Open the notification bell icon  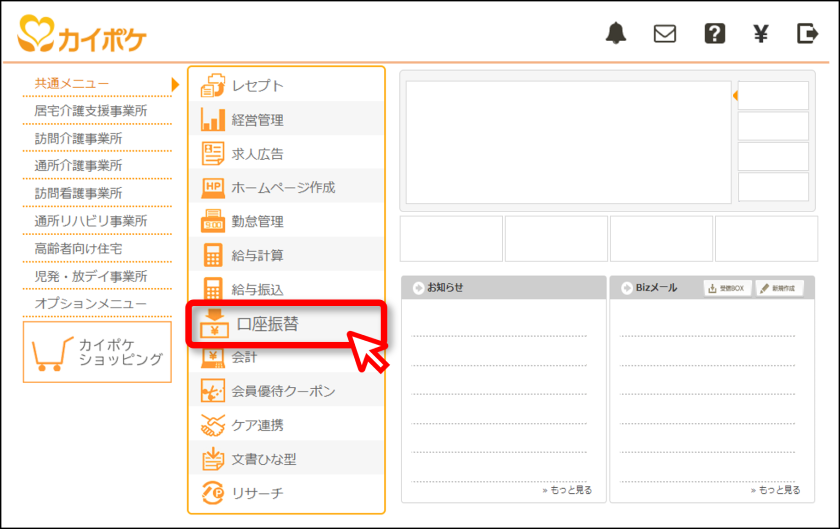pos(616,33)
